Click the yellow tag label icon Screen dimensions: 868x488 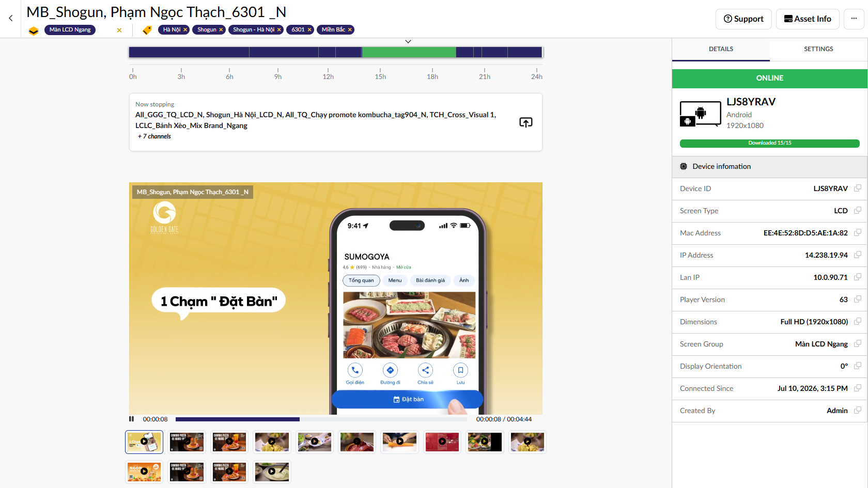click(147, 30)
